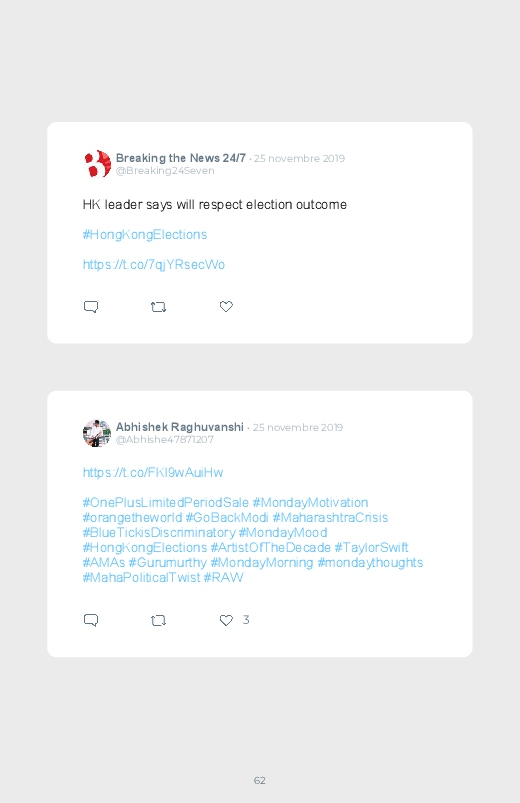Select the #MahaPoliticalTwist hashtag
Viewport: 520px width, 803px height.
pos(141,577)
